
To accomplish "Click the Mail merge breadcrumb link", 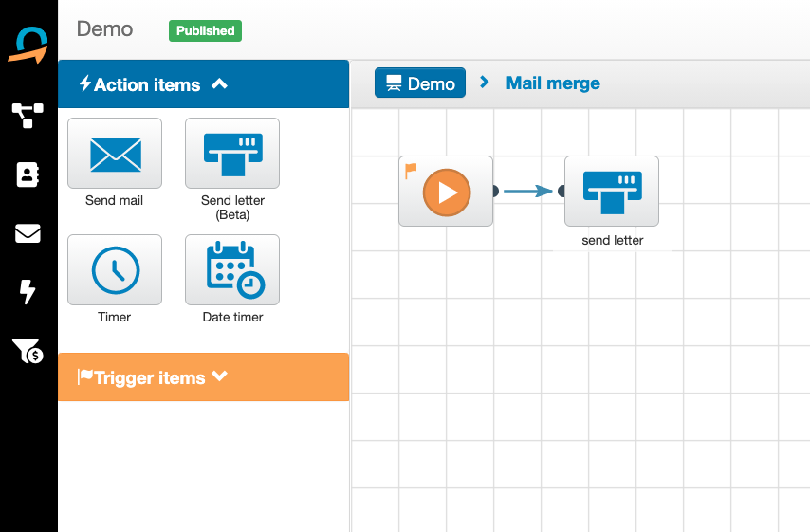I will 553,83.
